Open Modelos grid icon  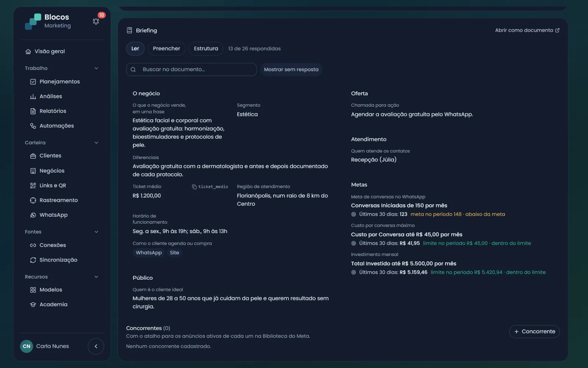[33, 290]
